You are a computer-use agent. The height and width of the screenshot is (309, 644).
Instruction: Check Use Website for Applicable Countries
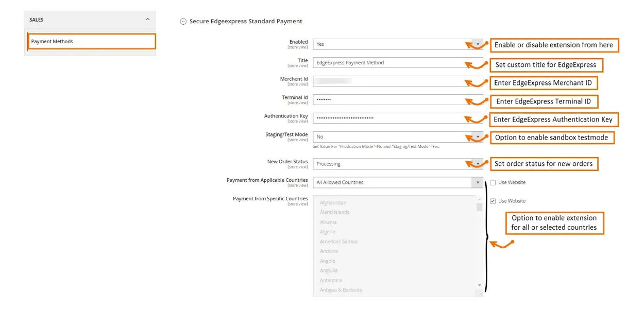[x=493, y=182]
